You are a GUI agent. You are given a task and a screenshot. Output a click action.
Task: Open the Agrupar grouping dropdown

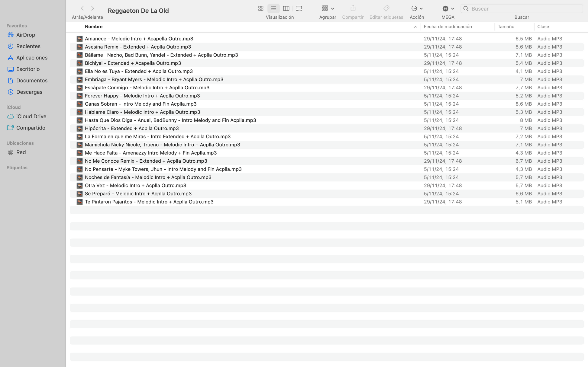328,8
